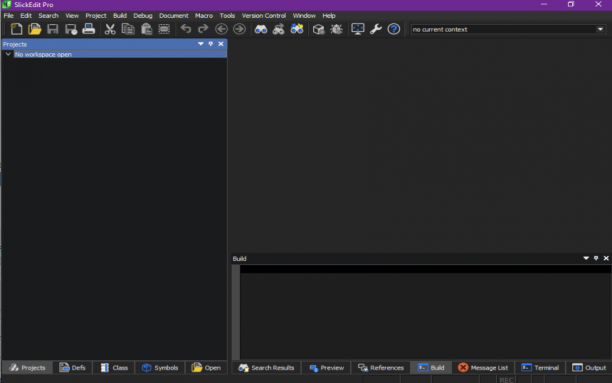This screenshot has width=612, height=383.
Task: Copy selection with the Copy icon
Action: tap(128, 29)
